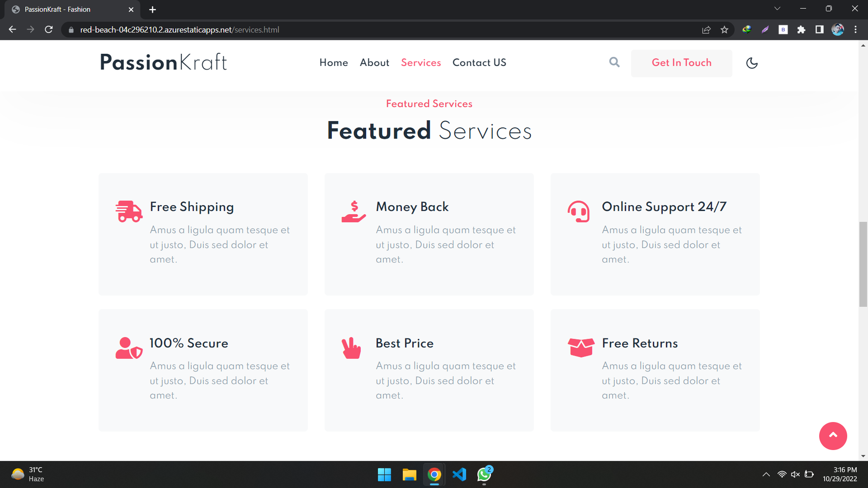
Task: Mute system volume in the system tray
Action: 795,474
